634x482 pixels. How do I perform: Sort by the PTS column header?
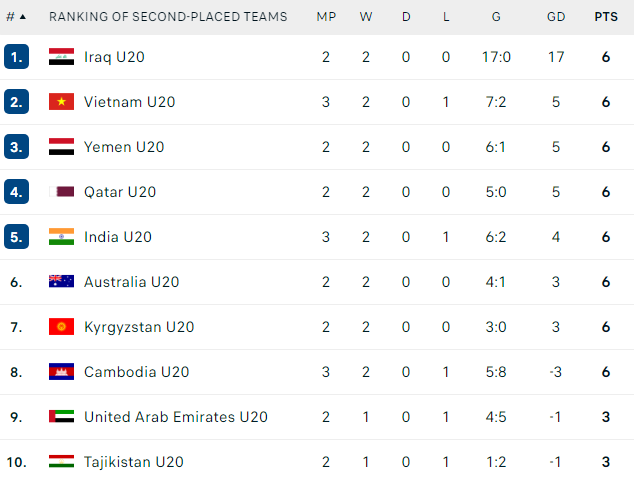(x=606, y=17)
